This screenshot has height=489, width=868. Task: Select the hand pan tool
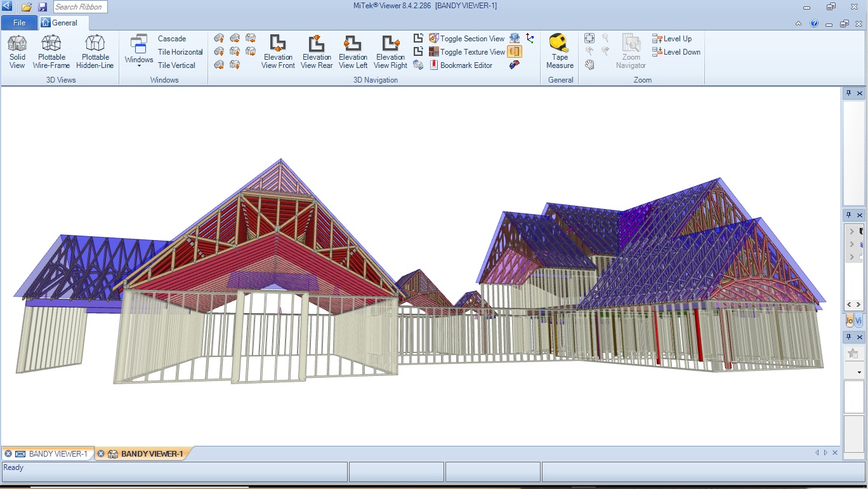coord(589,65)
